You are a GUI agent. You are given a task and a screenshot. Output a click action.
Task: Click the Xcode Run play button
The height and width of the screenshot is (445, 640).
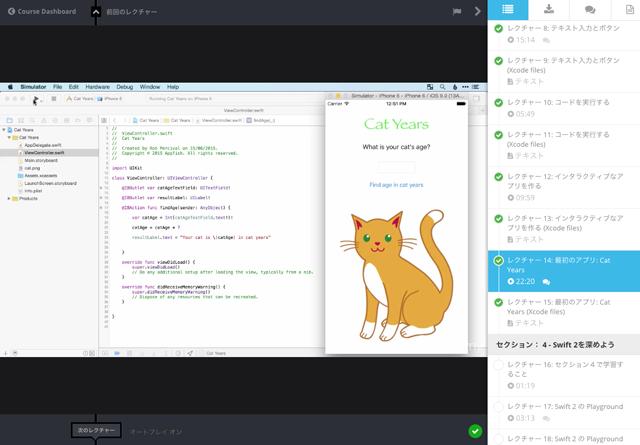tap(36, 99)
